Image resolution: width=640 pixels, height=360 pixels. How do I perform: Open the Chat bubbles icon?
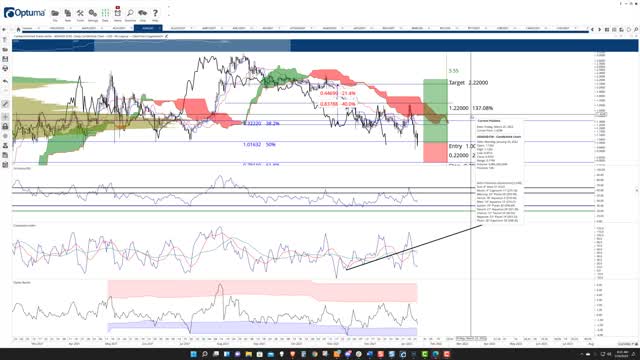click(142, 14)
